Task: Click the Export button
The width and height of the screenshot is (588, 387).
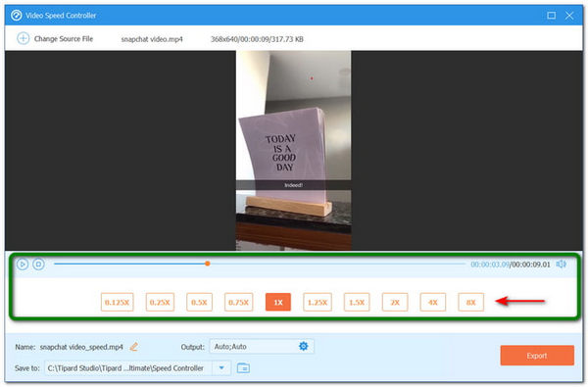Action: pyautogui.click(x=537, y=356)
